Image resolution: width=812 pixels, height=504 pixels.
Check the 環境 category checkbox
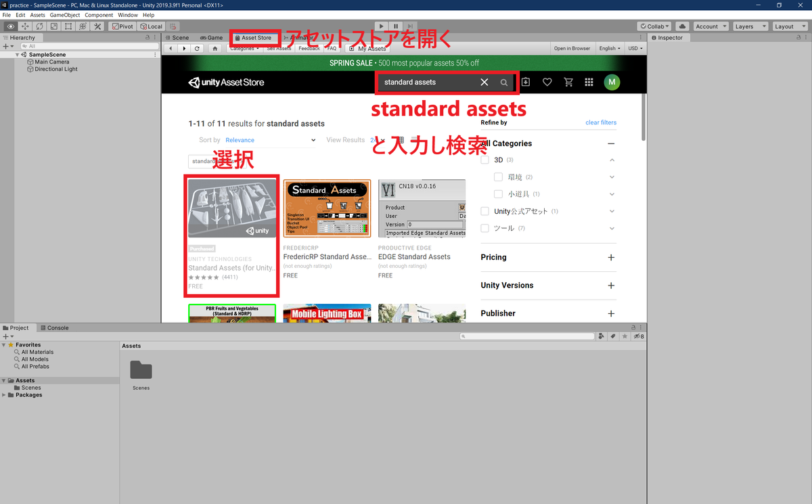tap(498, 177)
